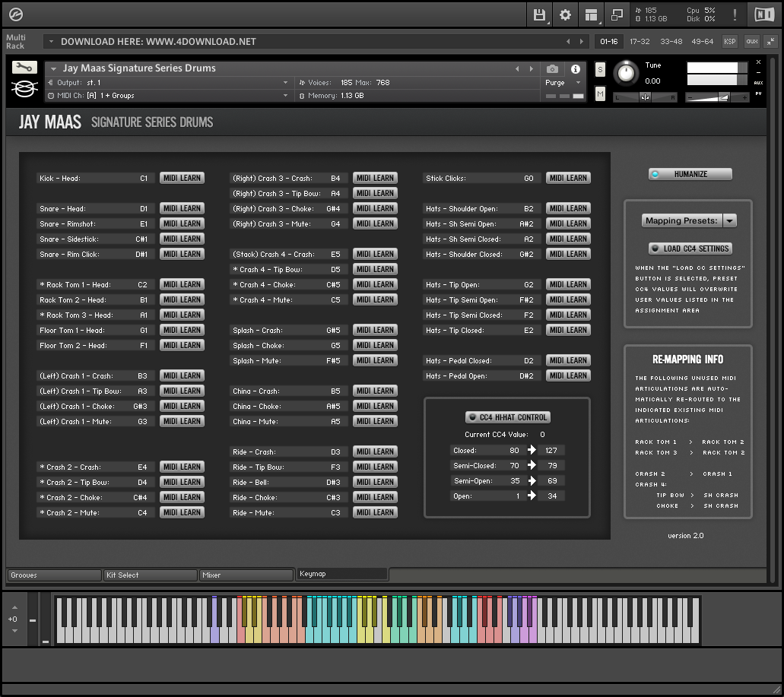The image size is (784, 697).
Task: Go to next multi rack arrow
Action: [582, 42]
